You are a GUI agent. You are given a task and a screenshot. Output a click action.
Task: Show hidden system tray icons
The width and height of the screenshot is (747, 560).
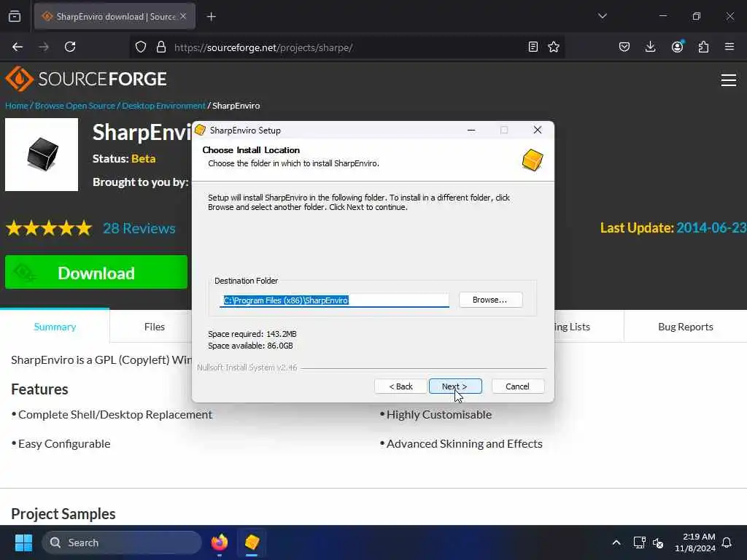pyautogui.click(x=616, y=542)
